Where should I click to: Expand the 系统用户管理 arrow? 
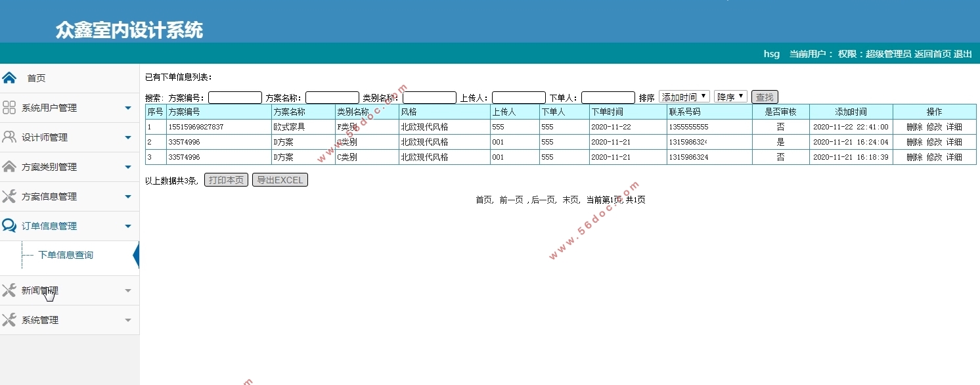(x=128, y=108)
